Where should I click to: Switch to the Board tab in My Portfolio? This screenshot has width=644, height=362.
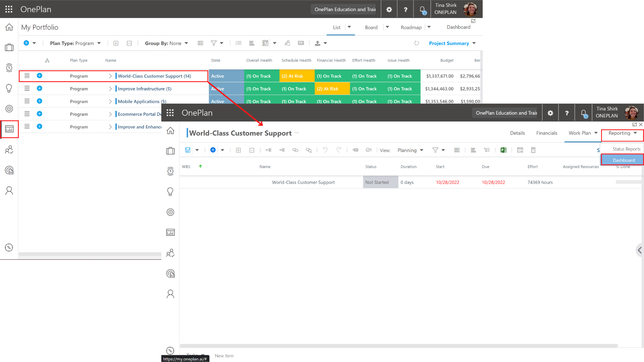(371, 27)
